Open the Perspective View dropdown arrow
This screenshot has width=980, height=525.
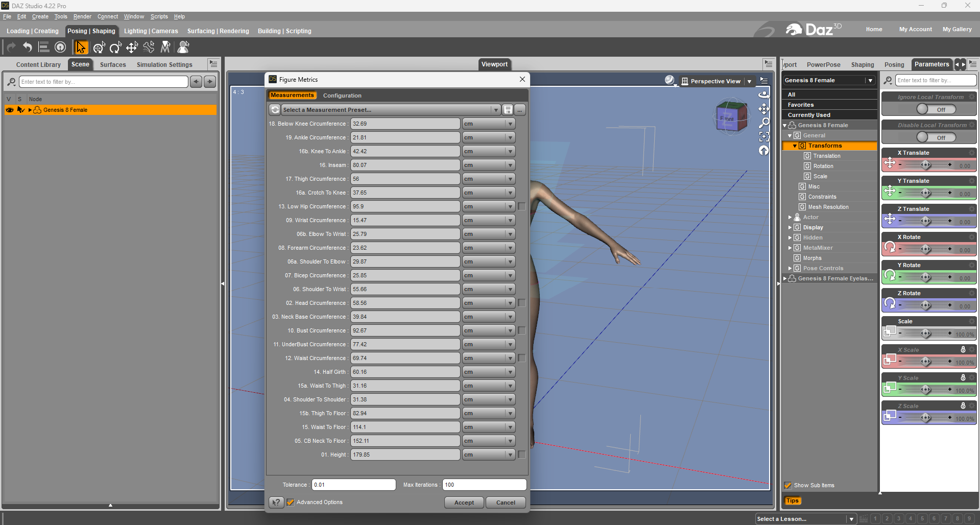tap(749, 81)
